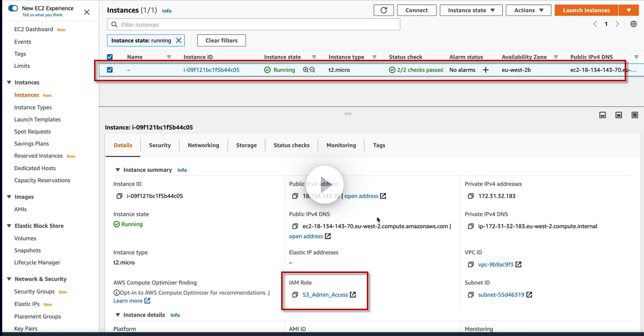Switch to the Networking tab
The image size is (644, 336).
click(203, 145)
